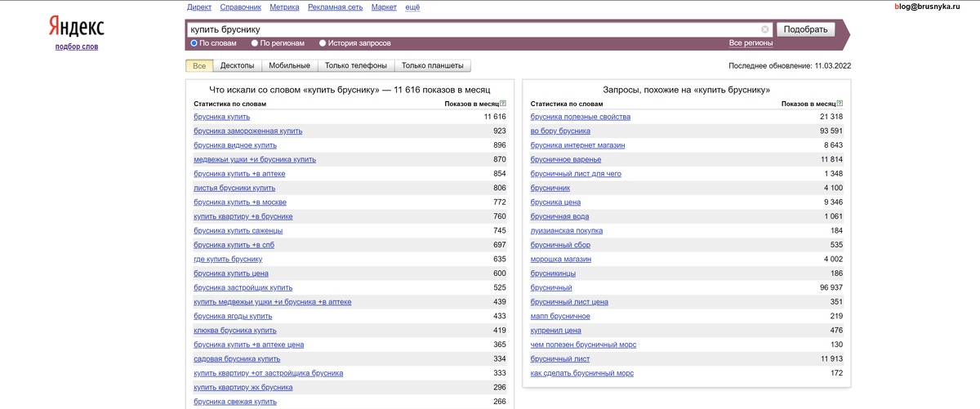The height and width of the screenshot is (409, 980).
Task: Switch to the 'Только планшеты' tab
Action: [433, 66]
